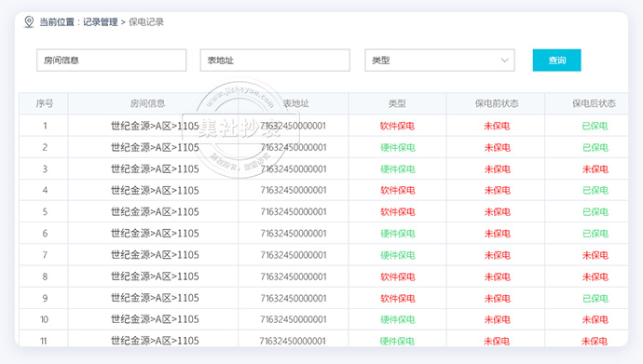Click 硬件保电 type in row 6
Image resolution: width=643 pixels, height=364 pixels.
tap(397, 234)
